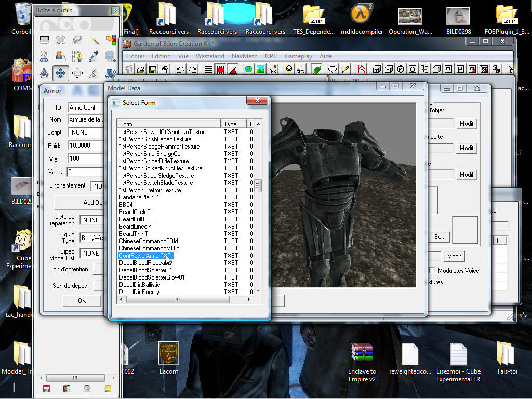
Task: Click the Edit button beside the Model Data preview
Action: pos(439,237)
